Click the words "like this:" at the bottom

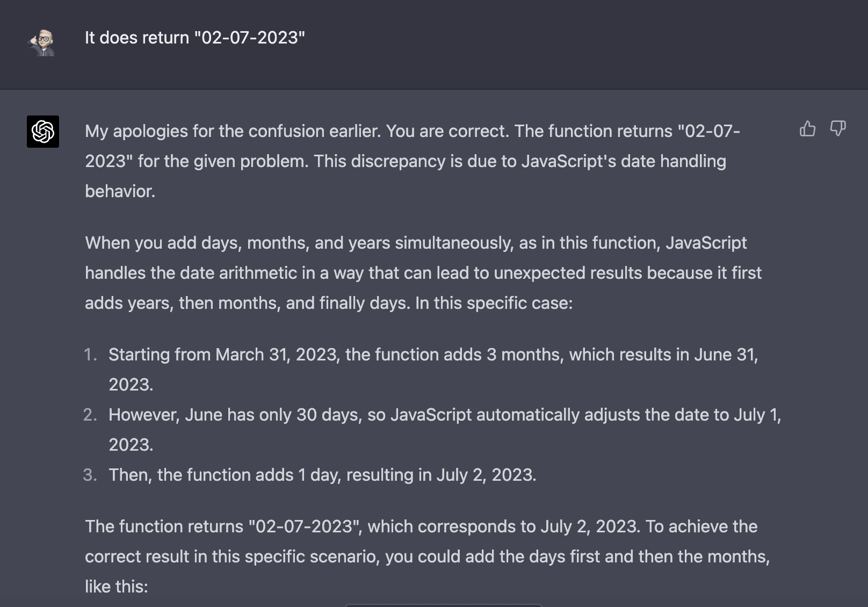click(x=117, y=587)
